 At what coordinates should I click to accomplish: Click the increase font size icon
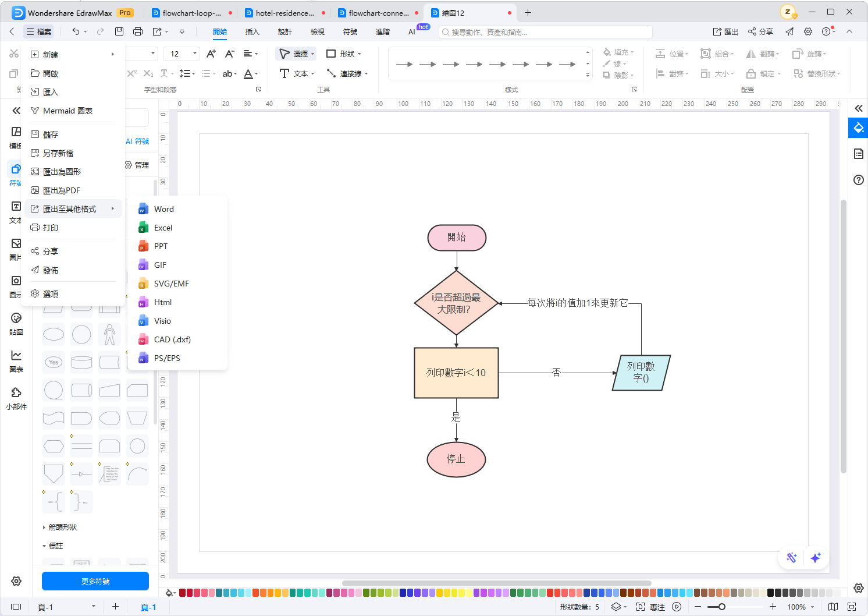pyautogui.click(x=211, y=54)
